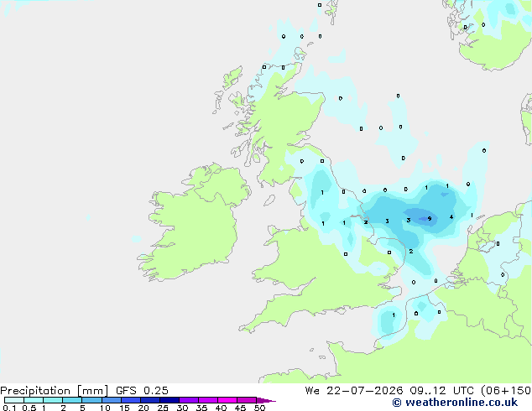Click the map value '4' over the North Sea

451,217
